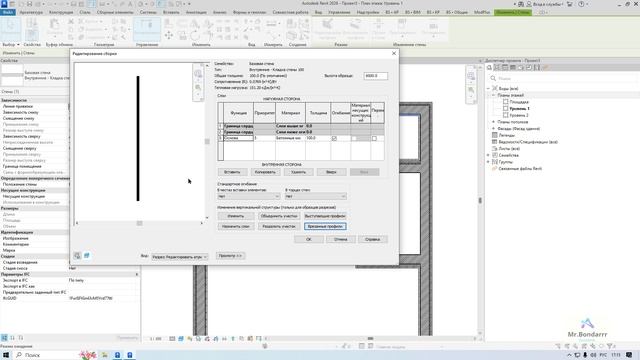Expand Семейства node in Project Browser

point(489,155)
